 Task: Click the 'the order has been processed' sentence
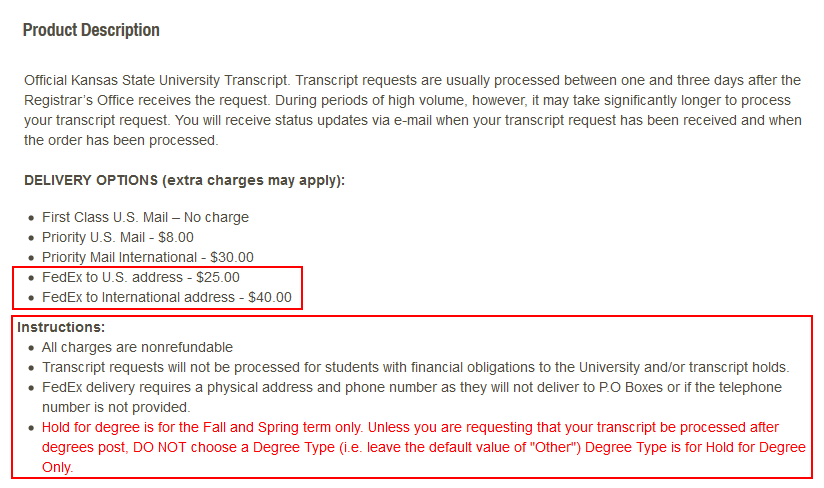121,140
